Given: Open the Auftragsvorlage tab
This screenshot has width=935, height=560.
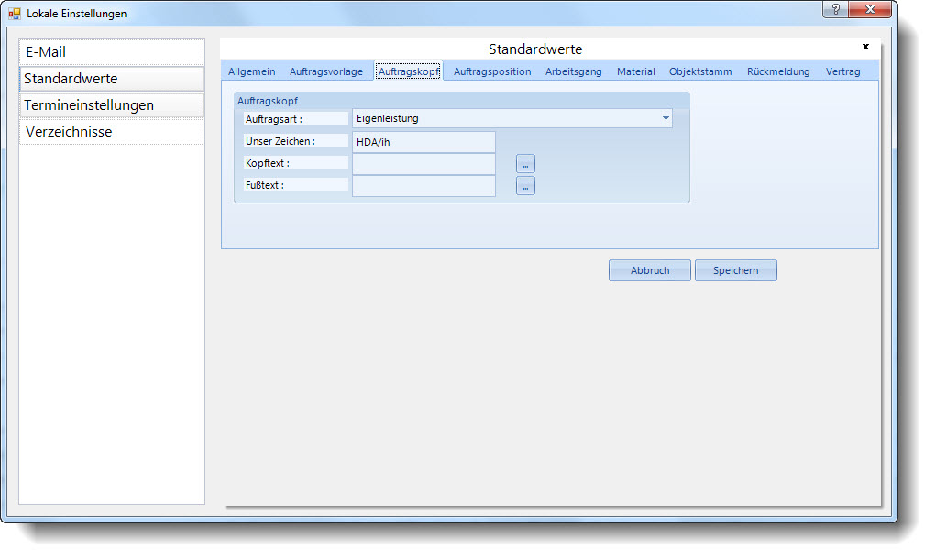Looking at the screenshot, I should 326,71.
